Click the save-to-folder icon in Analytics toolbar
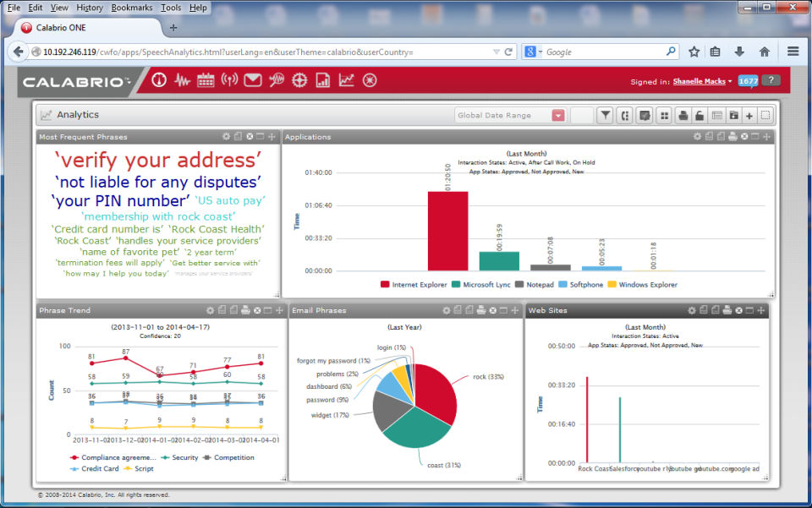Screen dimensions: 812x508 tap(733, 115)
